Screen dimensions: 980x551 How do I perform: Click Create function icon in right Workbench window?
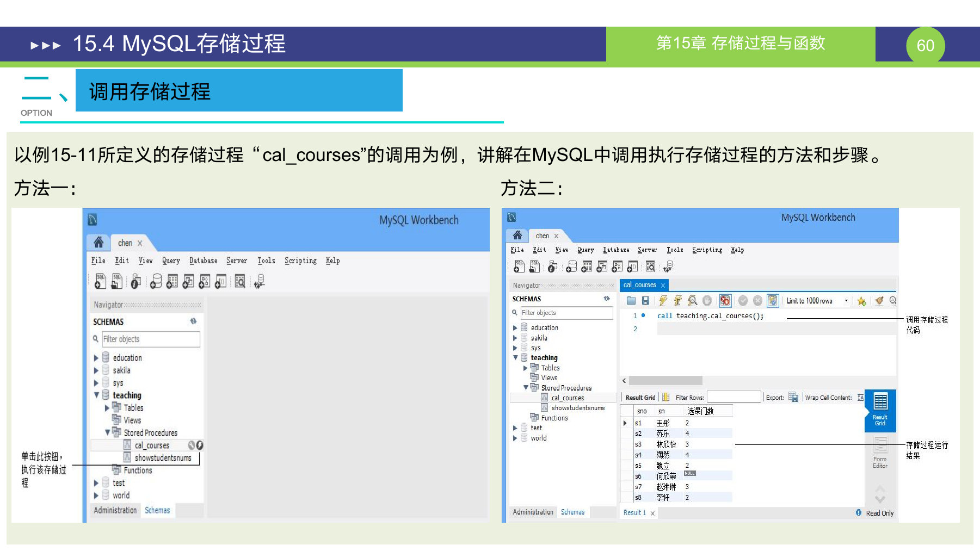[x=632, y=266]
